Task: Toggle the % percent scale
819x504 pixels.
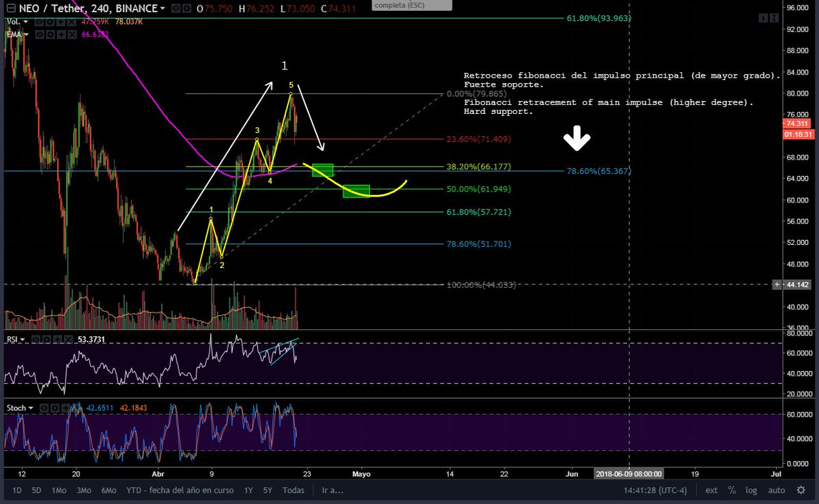Action: (732, 490)
